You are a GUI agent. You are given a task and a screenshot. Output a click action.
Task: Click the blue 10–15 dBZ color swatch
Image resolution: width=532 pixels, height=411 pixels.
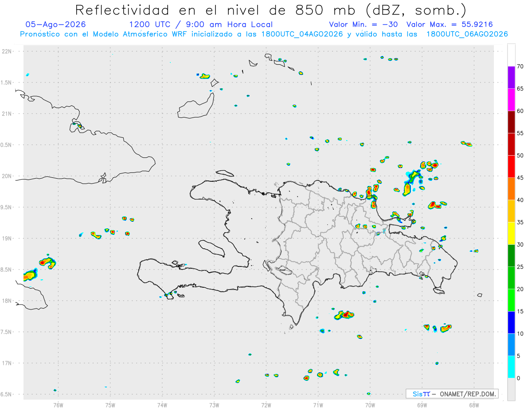(x=512, y=322)
